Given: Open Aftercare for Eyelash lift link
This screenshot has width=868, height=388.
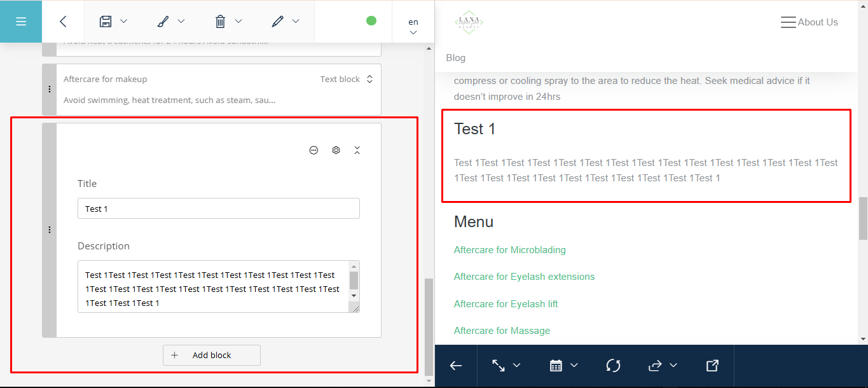Looking at the screenshot, I should pos(506,304).
